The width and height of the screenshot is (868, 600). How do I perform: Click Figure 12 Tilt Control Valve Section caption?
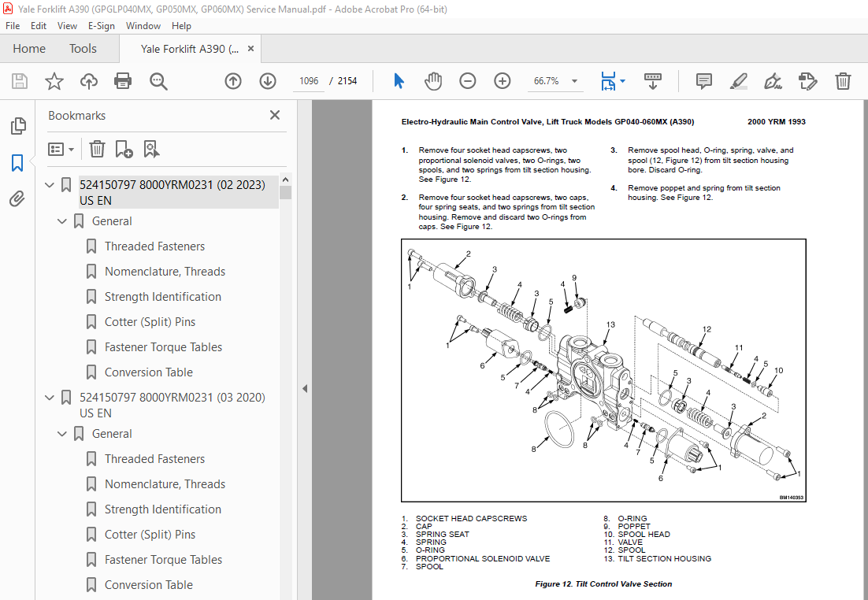(603, 584)
